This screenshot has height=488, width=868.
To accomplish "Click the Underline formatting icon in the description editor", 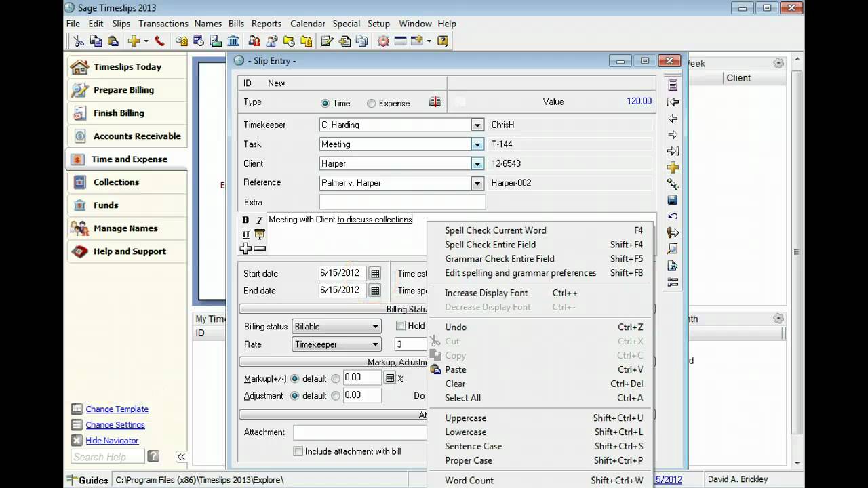I will [x=245, y=235].
